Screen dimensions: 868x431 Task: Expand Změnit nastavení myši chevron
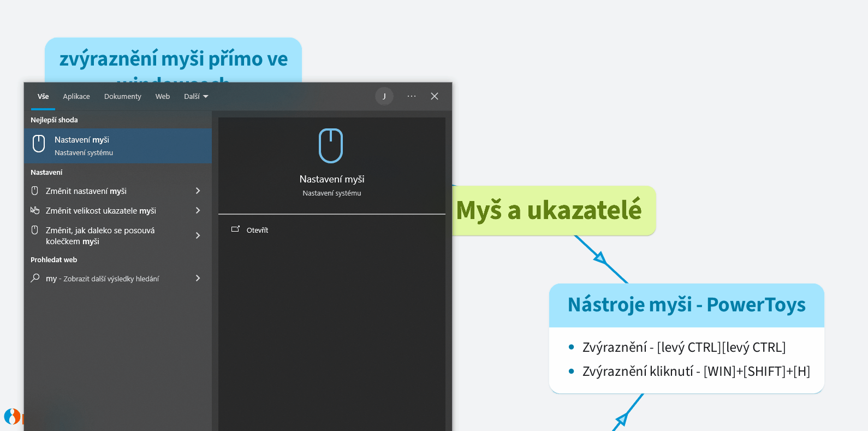click(x=198, y=191)
